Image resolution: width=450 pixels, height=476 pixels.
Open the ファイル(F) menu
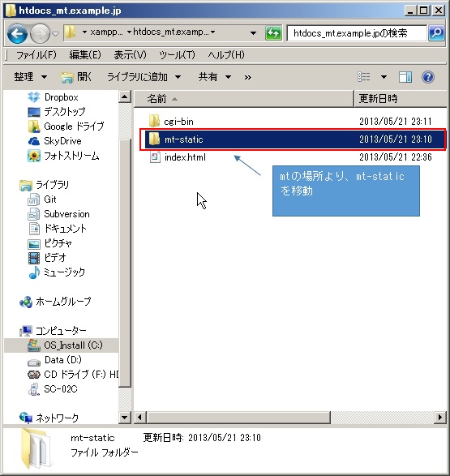point(36,55)
